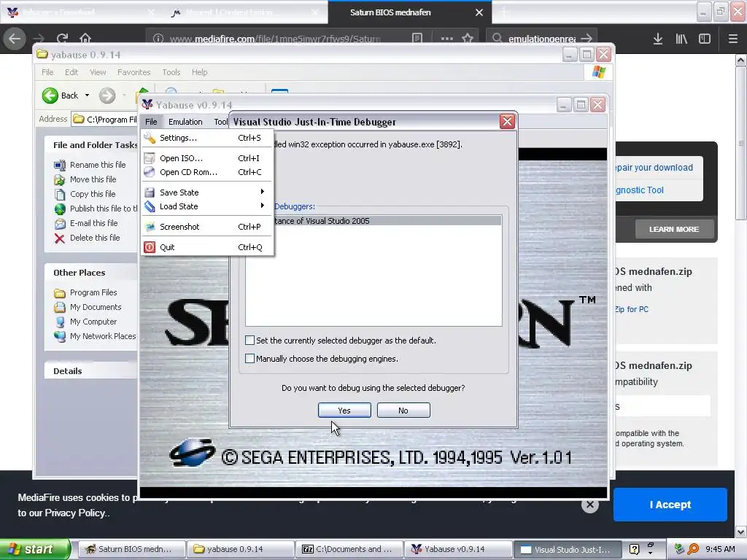Screen dimensions: 747x560
Task: Click 'Delete this file' task link
Action: [95, 238]
